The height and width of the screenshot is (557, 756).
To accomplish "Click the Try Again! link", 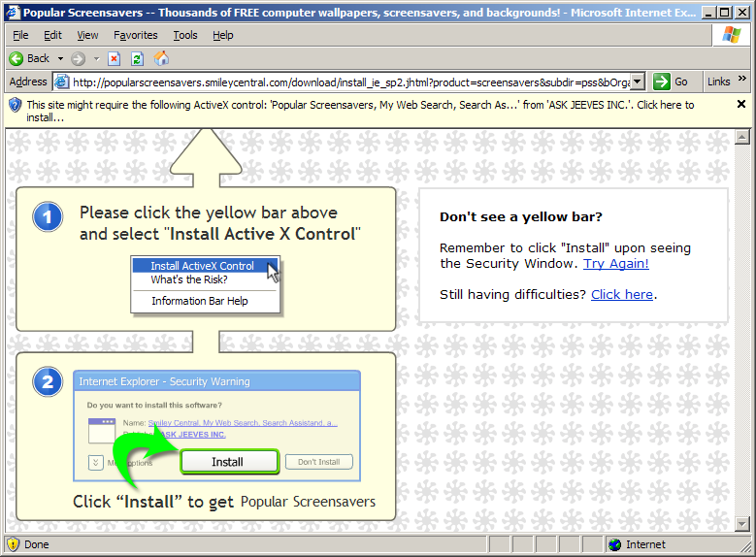I will pos(615,264).
